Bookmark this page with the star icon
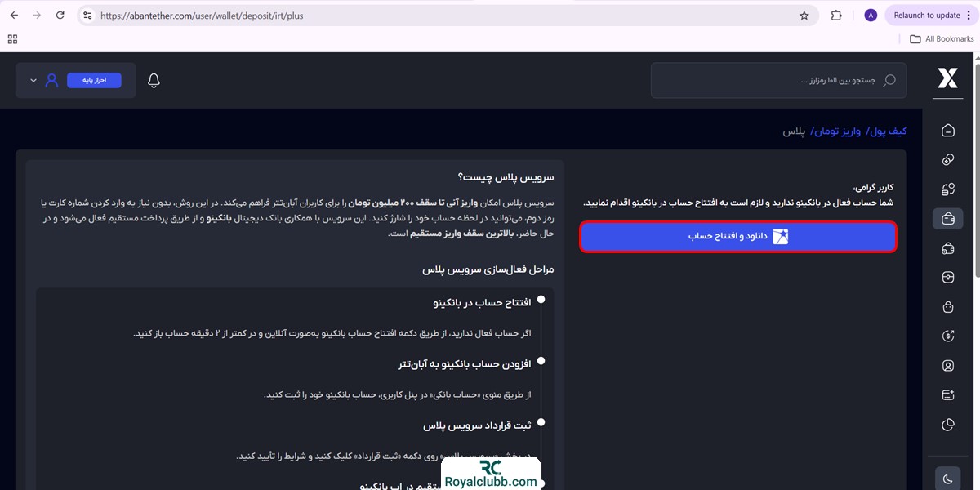 [804, 16]
